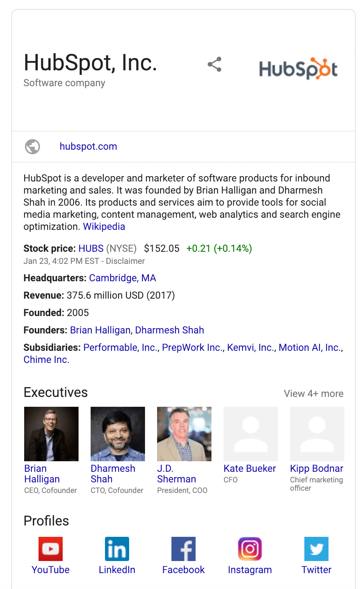Open the Twitter profile icon
The width and height of the screenshot is (364, 589).
(x=316, y=549)
